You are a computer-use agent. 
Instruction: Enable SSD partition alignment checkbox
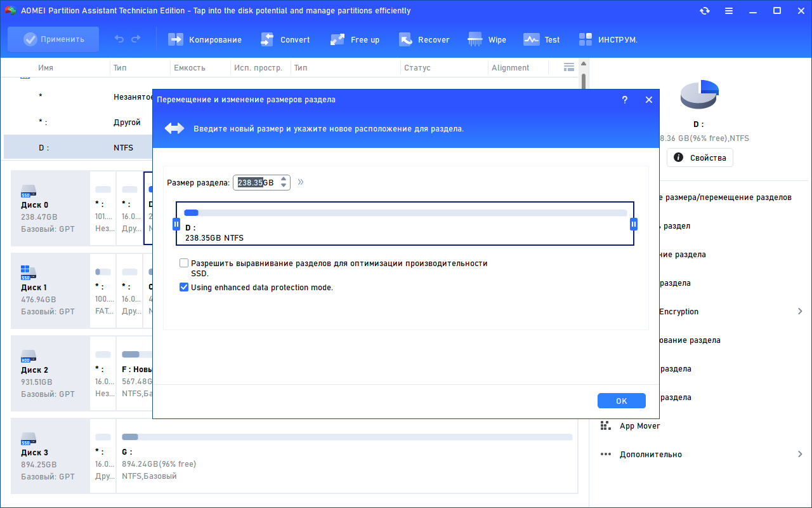184,263
